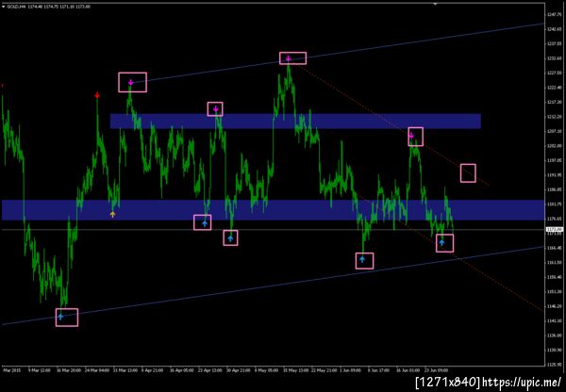
Task: Click time axis label 1 Jun 09:00
Action: coord(351,370)
